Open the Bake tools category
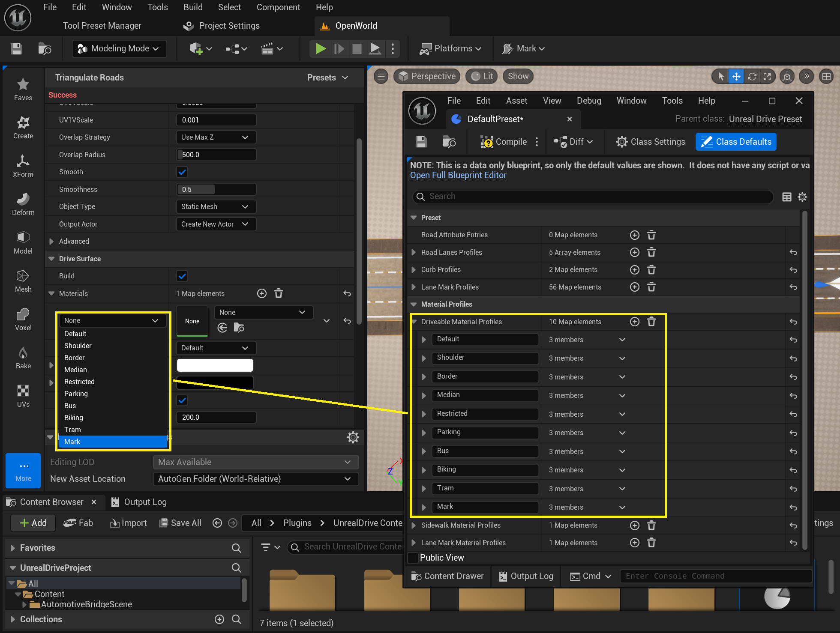 click(23, 358)
